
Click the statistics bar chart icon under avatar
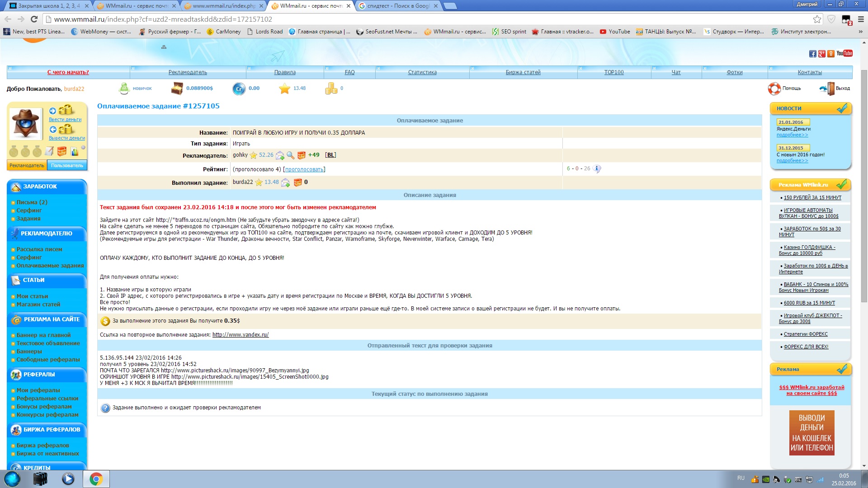[x=75, y=151]
